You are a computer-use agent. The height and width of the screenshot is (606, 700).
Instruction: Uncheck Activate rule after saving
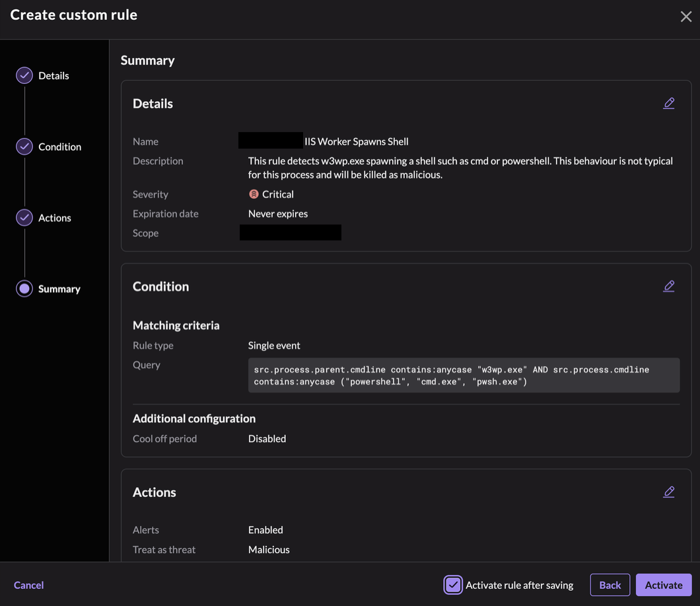click(x=453, y=585)
